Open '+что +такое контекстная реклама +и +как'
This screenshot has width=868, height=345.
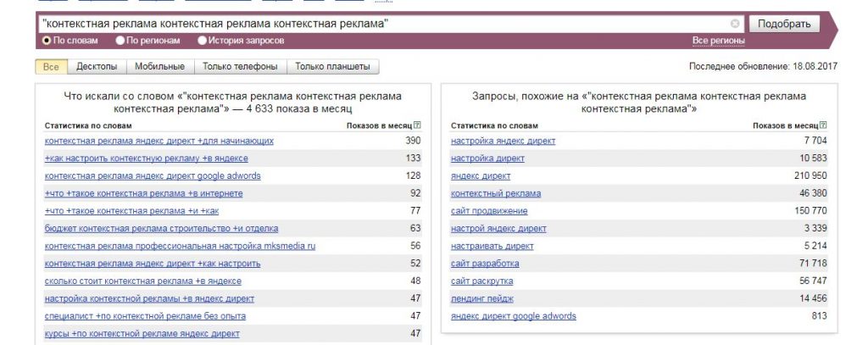(131, 211)
